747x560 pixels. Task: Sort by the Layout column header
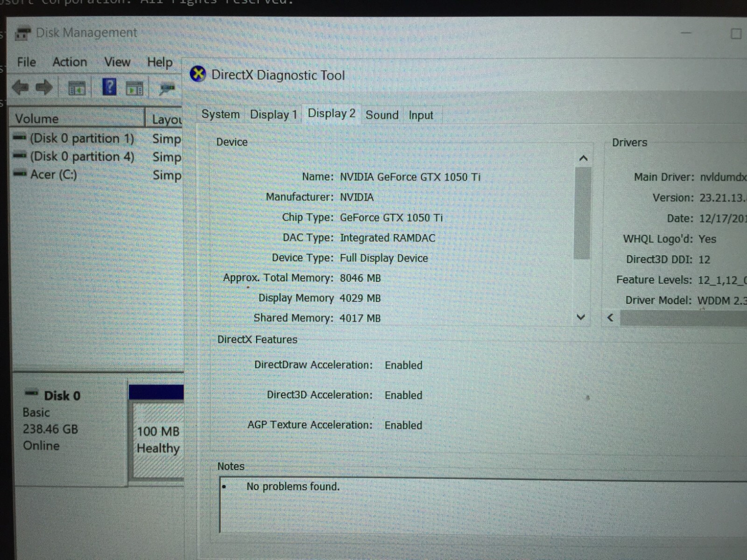click(164, 119)
